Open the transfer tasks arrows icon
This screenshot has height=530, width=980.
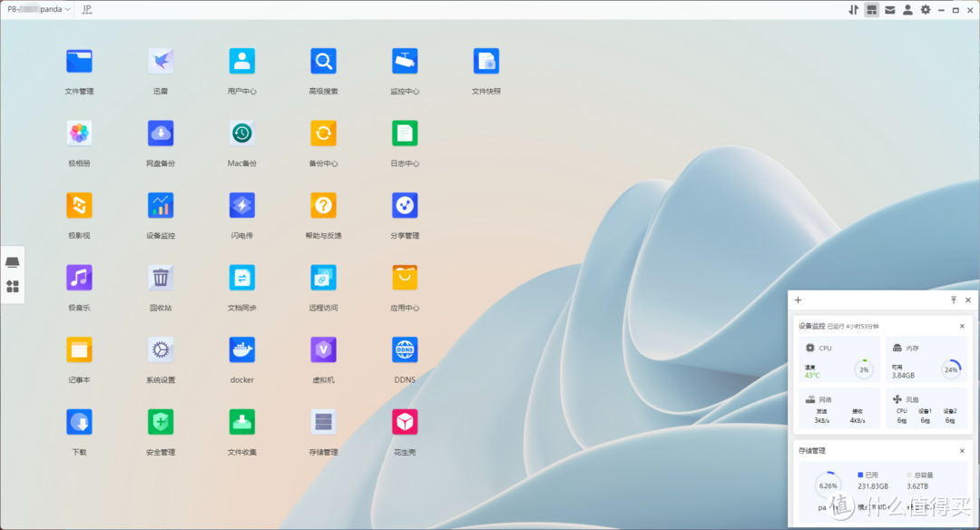853,10
